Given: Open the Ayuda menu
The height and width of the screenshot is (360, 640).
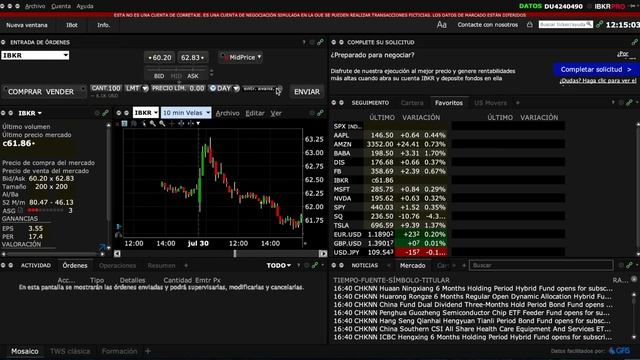Looking at the screenshot, I should click(x=85, y=6).
